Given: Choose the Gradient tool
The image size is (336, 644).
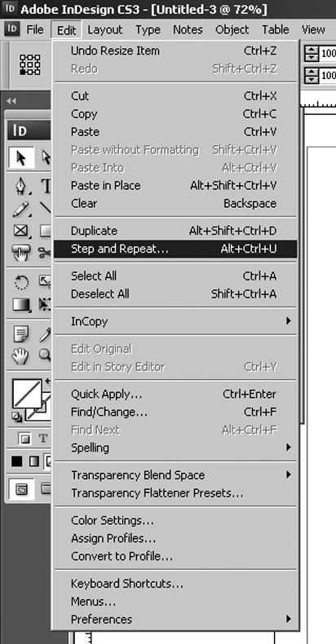Looking at the screenshot, I should (21, 304).
